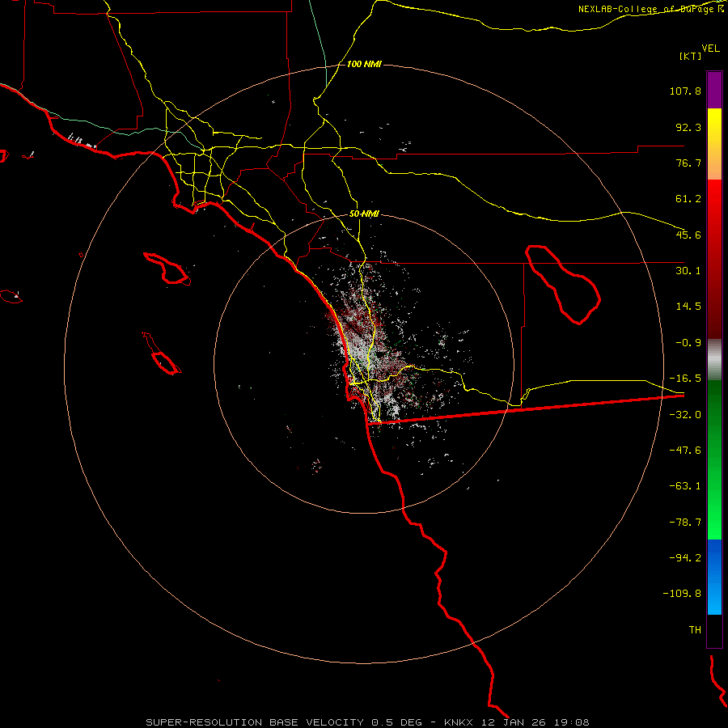Select the -16.5 legend value
Screen dimensions: 728x728
pyautogui.click(x=685, y=379)
